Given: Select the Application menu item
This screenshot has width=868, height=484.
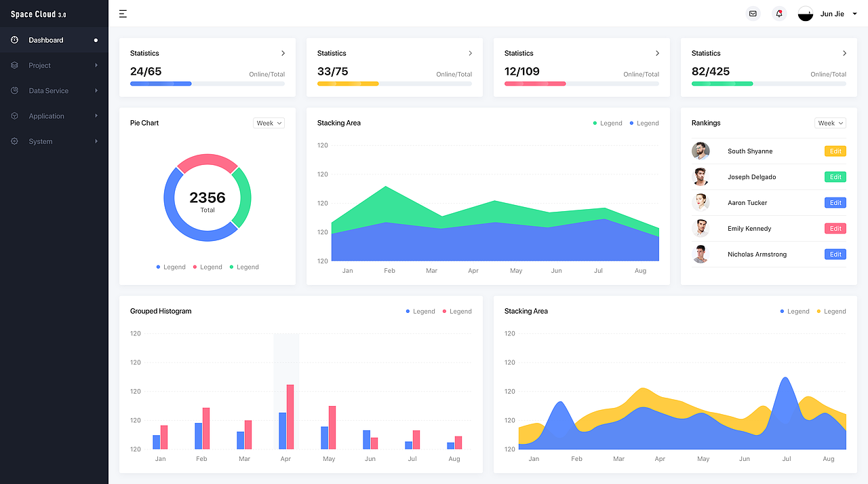Looking at the screenshot, I should point(54,116).
